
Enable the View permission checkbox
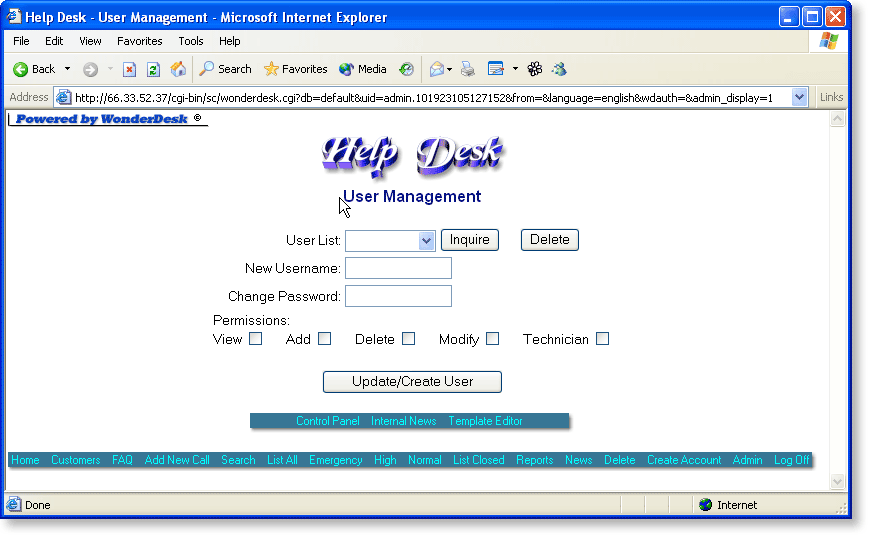255,339
